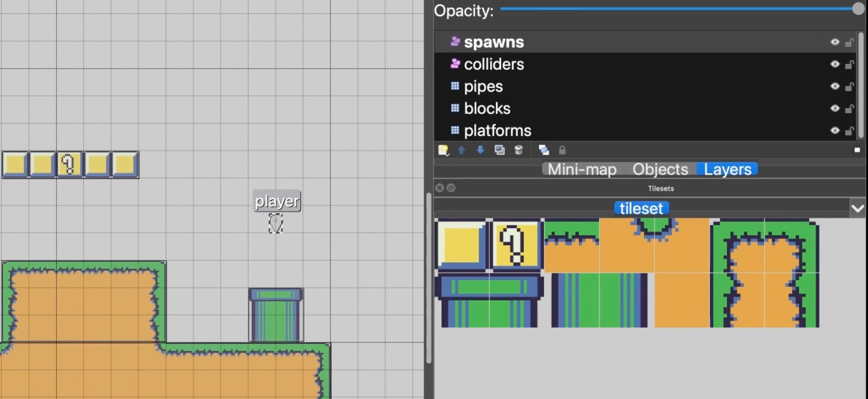Click the Opacity slider handle
Viewport: 868px width, 399px height.
point(858,9)
